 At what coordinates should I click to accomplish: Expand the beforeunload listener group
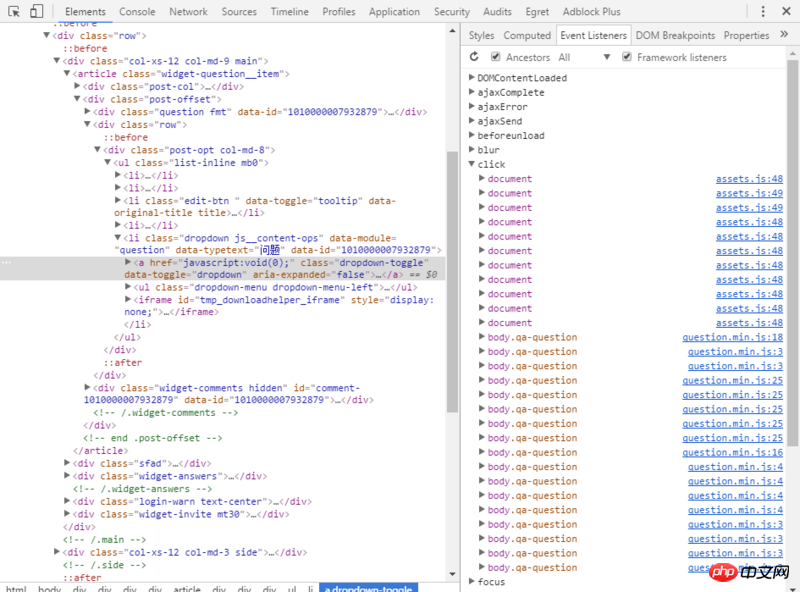[472, 135]
